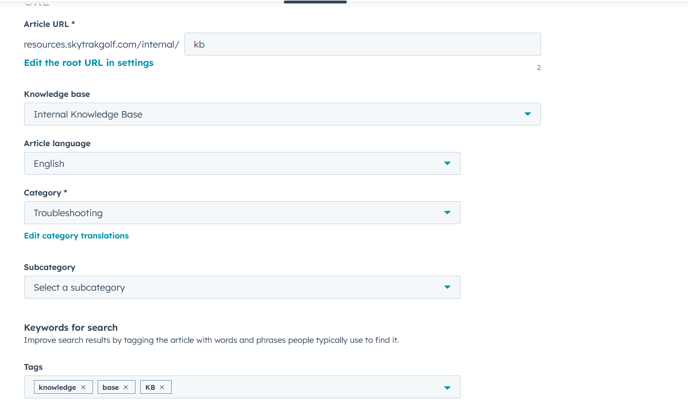Click the Subcategory dropdown caret arrow

pos(447,287)
